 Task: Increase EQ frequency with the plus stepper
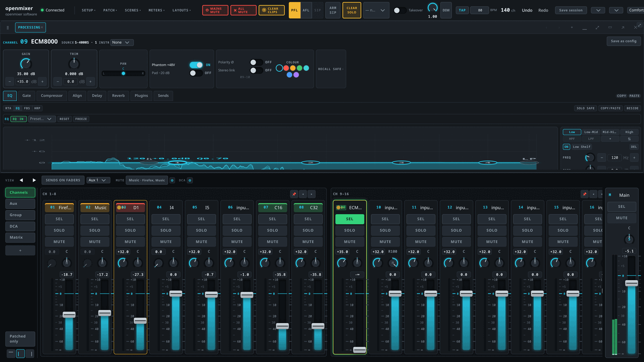634,158
